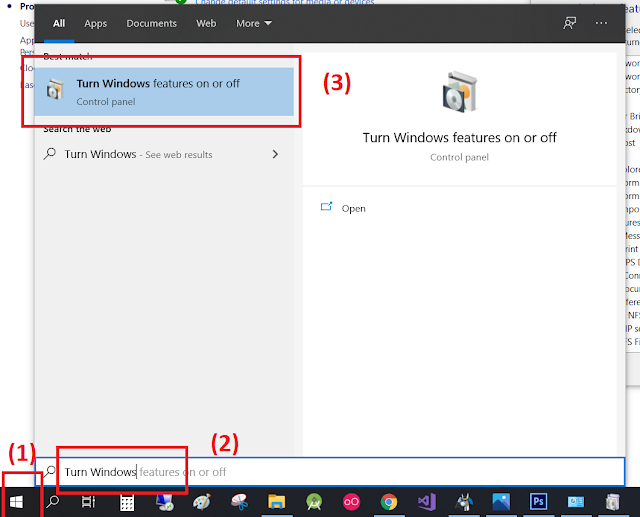The height and width of the screenshot is (517, 640).
Task: Select the All search tab
Action: click(59, 24)
